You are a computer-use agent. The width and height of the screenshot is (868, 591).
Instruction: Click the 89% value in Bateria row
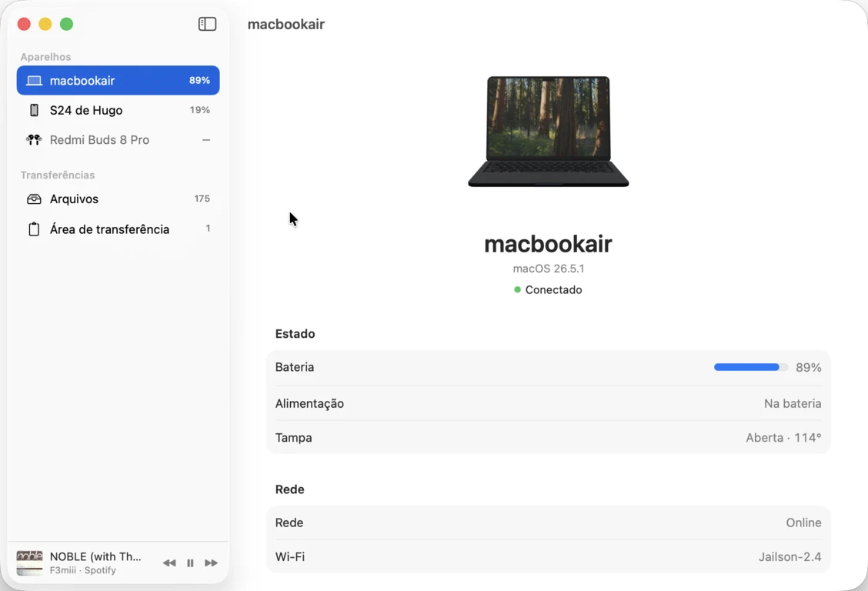[x=808, y=367]
